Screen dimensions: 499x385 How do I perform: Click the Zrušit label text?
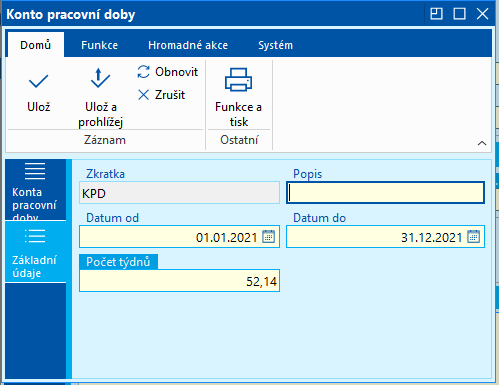[x=170, y=95]
